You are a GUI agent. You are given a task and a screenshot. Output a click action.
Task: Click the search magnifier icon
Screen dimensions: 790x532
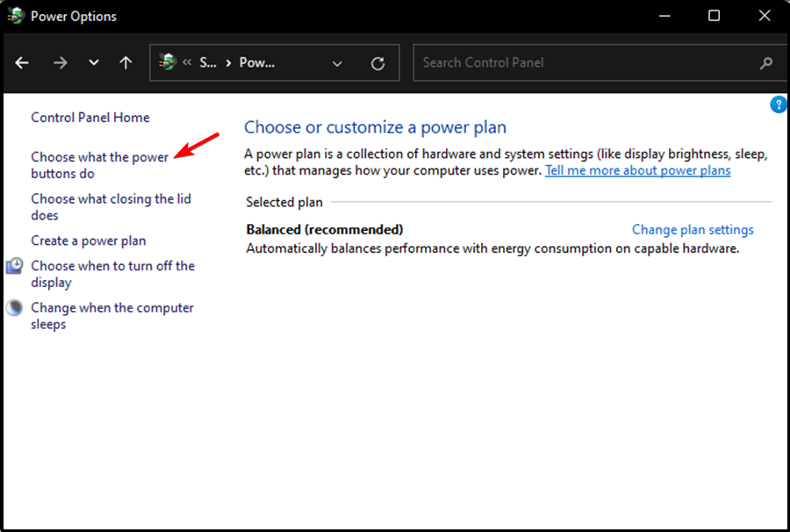765,62
